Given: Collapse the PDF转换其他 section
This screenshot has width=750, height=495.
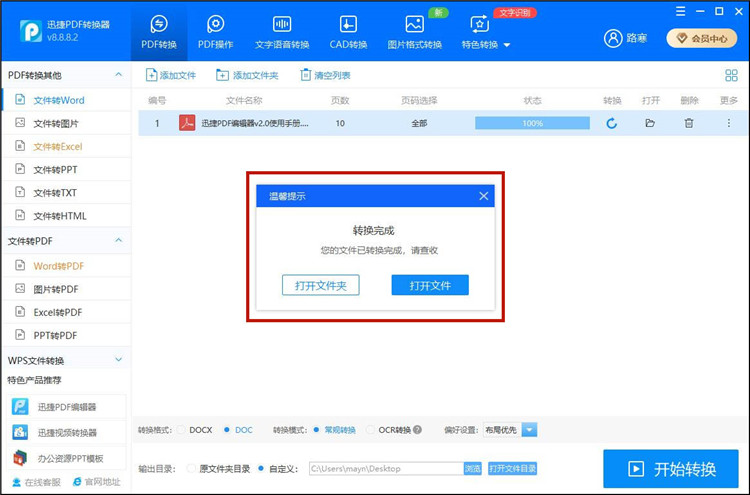Looking at the screenshot, I should pos(119,75).
